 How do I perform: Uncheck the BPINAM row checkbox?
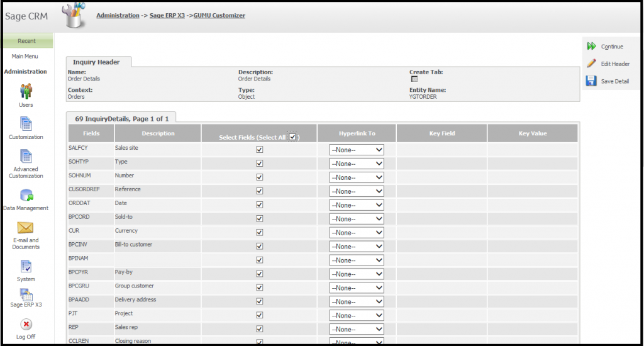pyautogui.click(x=260, y=260)
